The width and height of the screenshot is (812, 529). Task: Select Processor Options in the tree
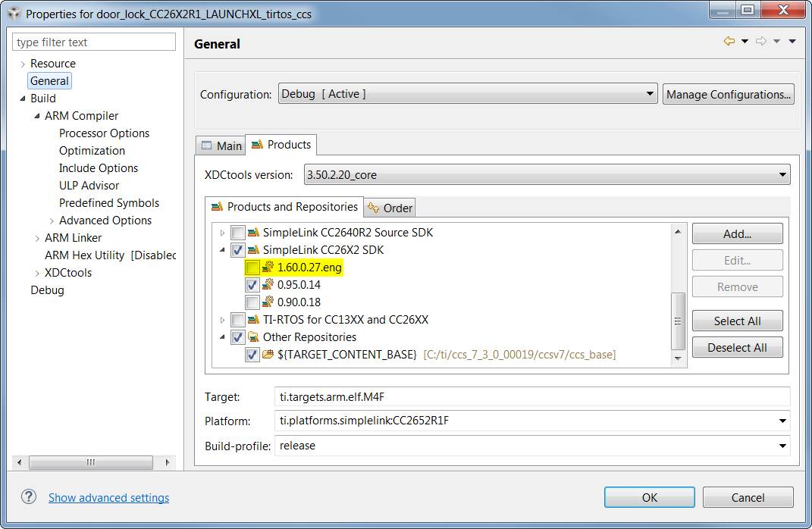(x=104, y=133)
